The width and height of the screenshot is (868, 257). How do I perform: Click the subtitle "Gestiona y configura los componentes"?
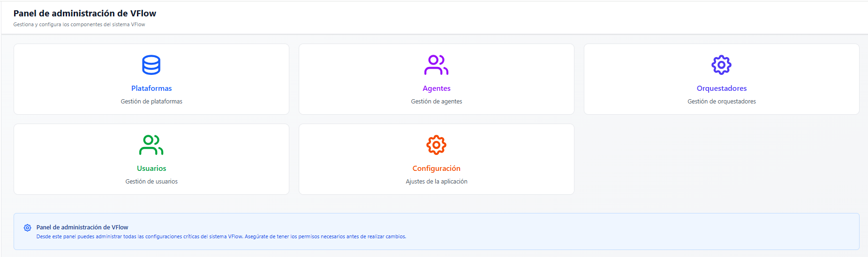click(79, 25)
